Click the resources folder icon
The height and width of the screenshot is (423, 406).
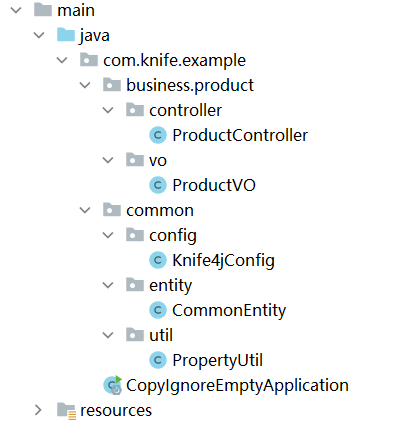[66, 410]
